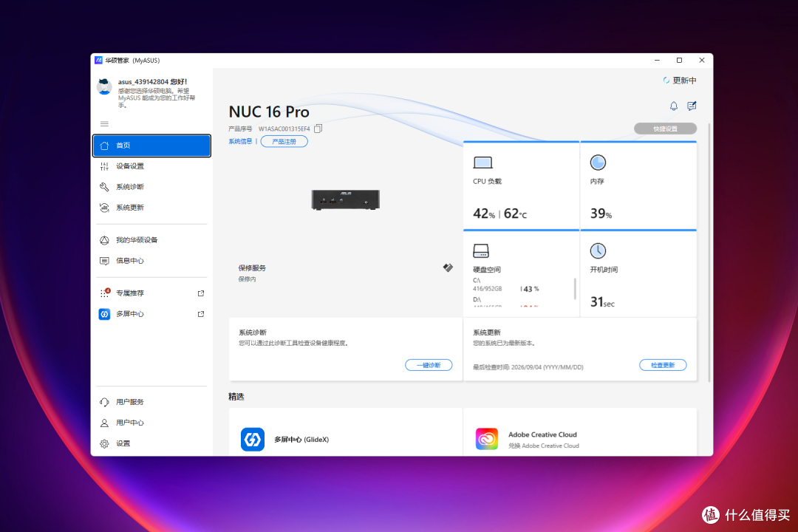798x532 pixels.
Task: Click the 开机时间 clock icon
Action: (598, 250)
